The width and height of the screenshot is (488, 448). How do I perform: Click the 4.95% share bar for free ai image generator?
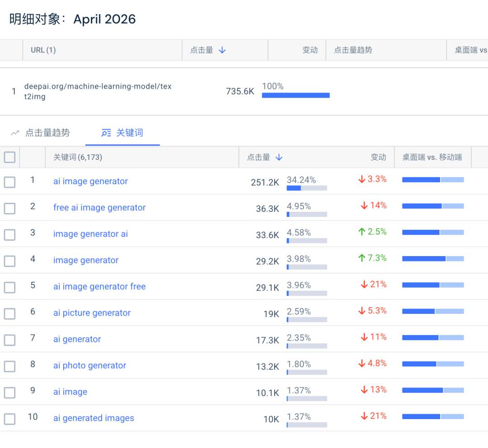click(307, 215)
